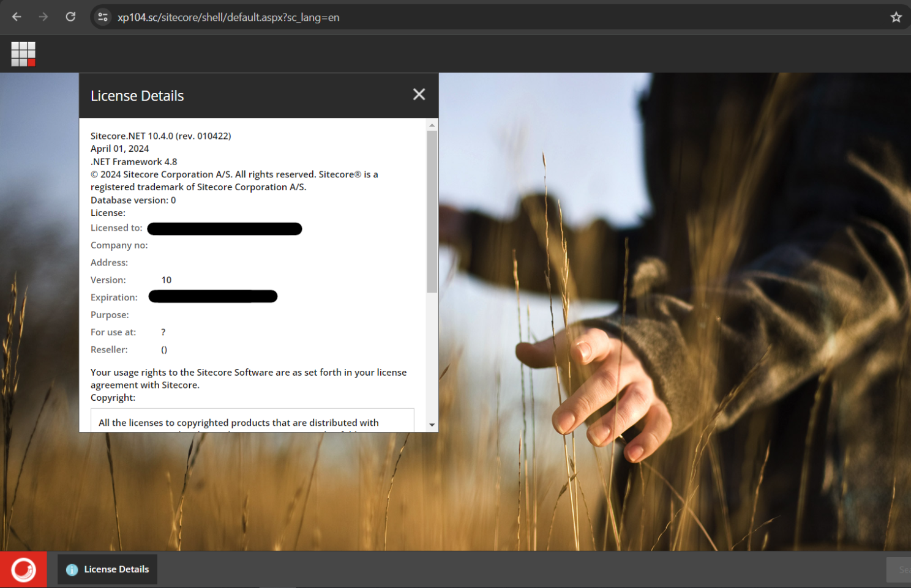Click the scrollbar thumb in the dialog

432,208
